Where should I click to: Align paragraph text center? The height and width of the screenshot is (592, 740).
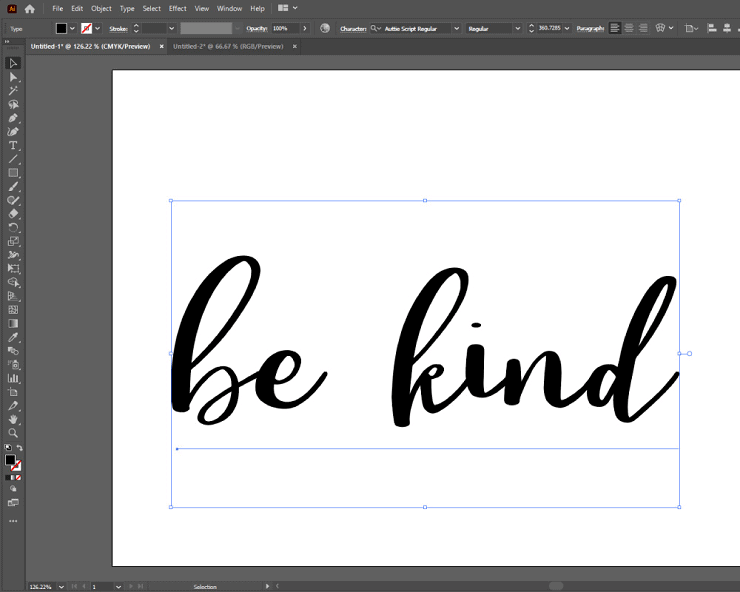(x=629, y=28)
